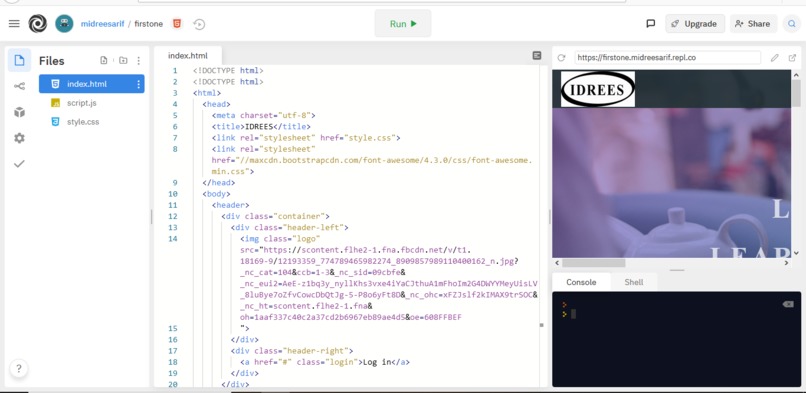Open script.js in file tree

82,103
